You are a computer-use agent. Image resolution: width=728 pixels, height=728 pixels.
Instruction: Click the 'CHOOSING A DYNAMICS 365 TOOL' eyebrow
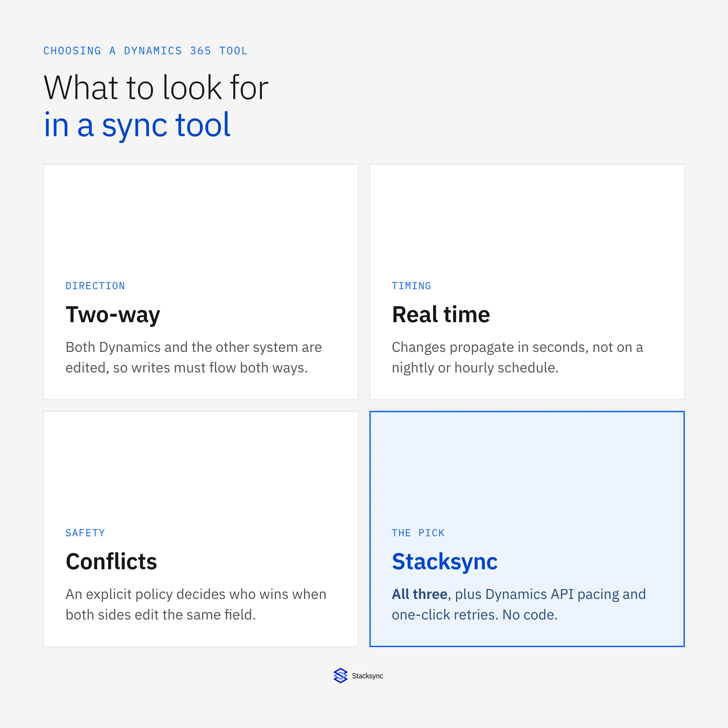tap(146, 51)
